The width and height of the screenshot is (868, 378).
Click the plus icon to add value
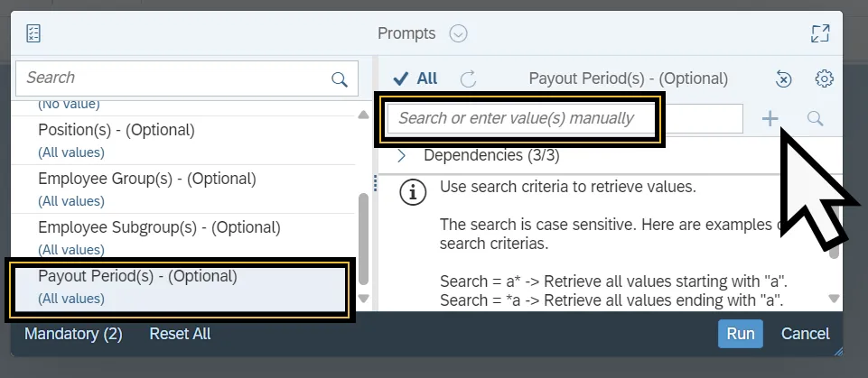click(x=770, y=118)
